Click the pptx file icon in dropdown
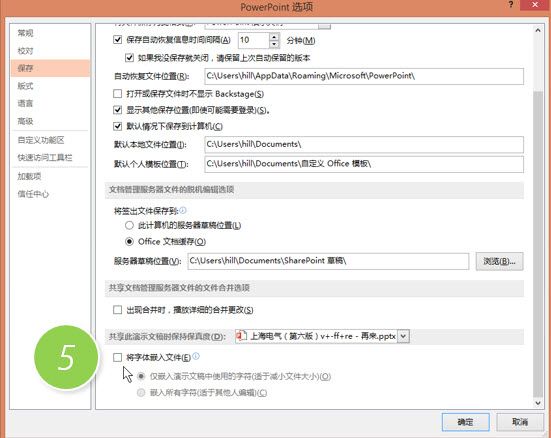This screenshot has height=438, width=551. 241,336
